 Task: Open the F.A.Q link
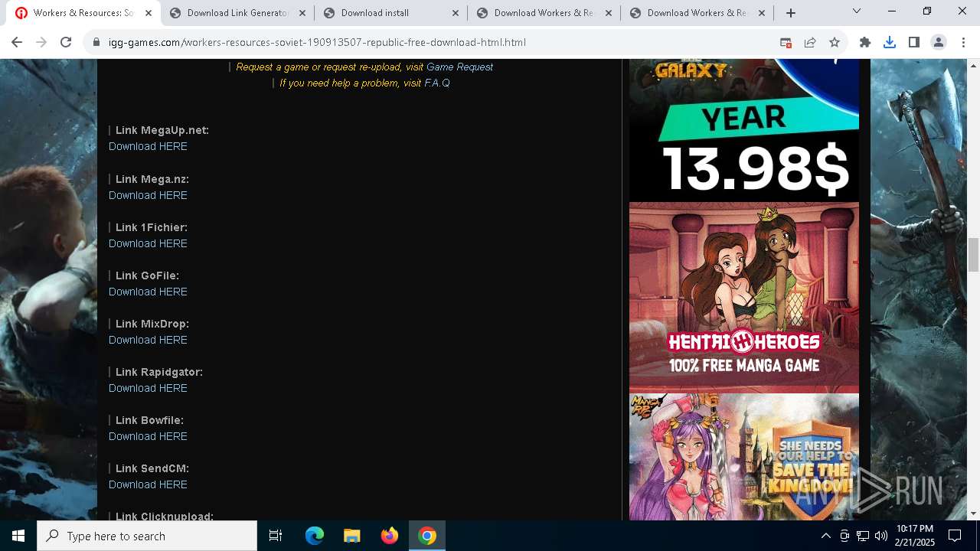437,83
